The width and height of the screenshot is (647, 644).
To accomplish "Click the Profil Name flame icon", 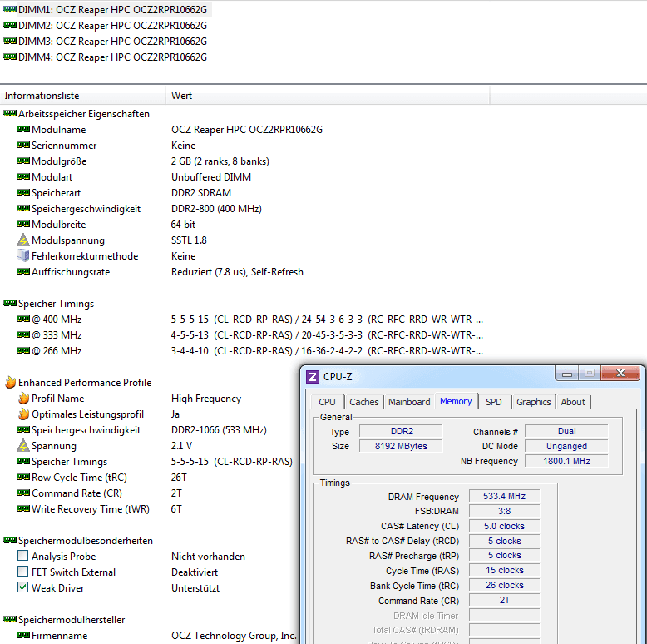I will pyautogui.click(x=23, y=398).
